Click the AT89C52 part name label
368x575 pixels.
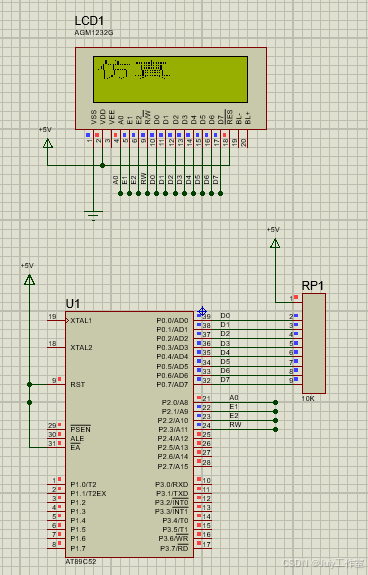(x=81, y=561)
